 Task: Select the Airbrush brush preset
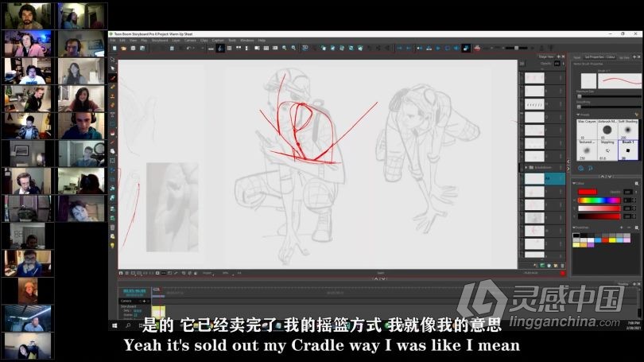[607, 130]
